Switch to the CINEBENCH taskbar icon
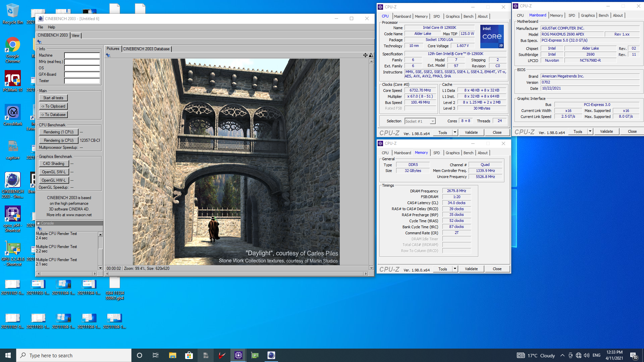The height and width of the screenshot is (362, 644). 271,355
